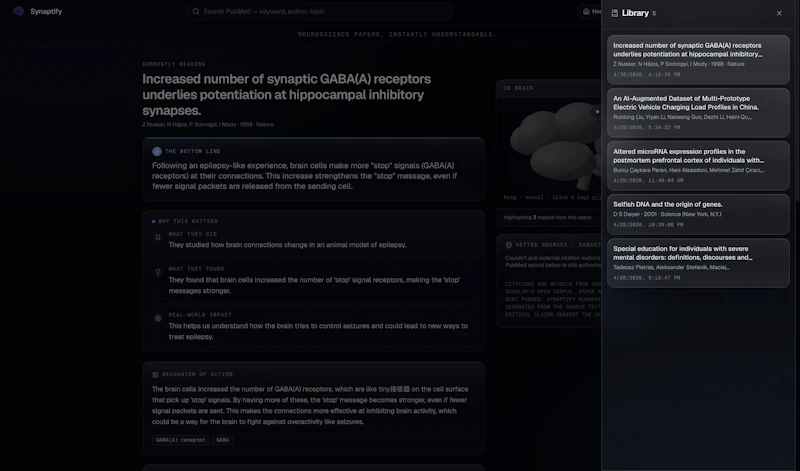800x471 pixels.
Task: Click authors line Burcu Çaykara Peran
Action: (689, 170)
